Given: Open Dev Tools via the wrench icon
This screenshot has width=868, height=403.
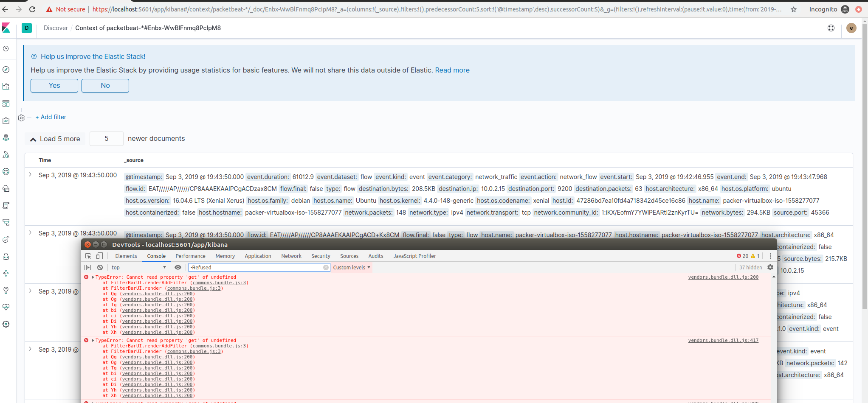Looking at the screenshot, I should (7, 290).
